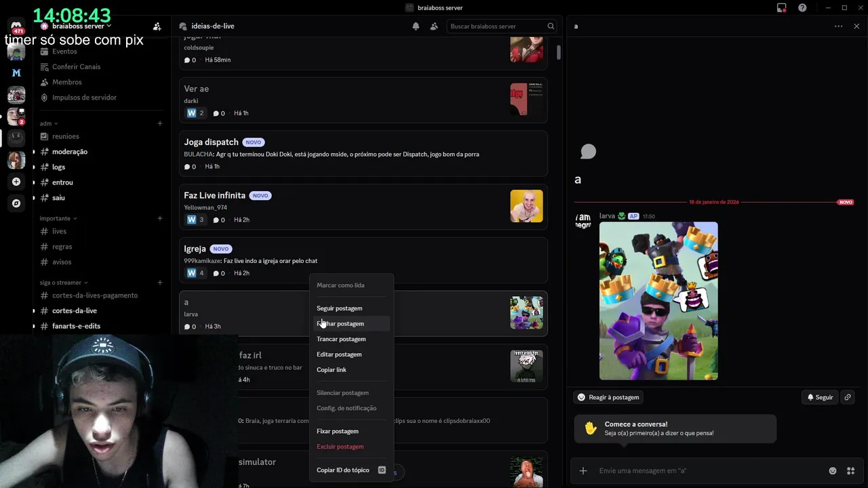This screenshot has width=868, height=488.
Task: Choose Fixar postagem menu entry
Action: coord(351,431)
